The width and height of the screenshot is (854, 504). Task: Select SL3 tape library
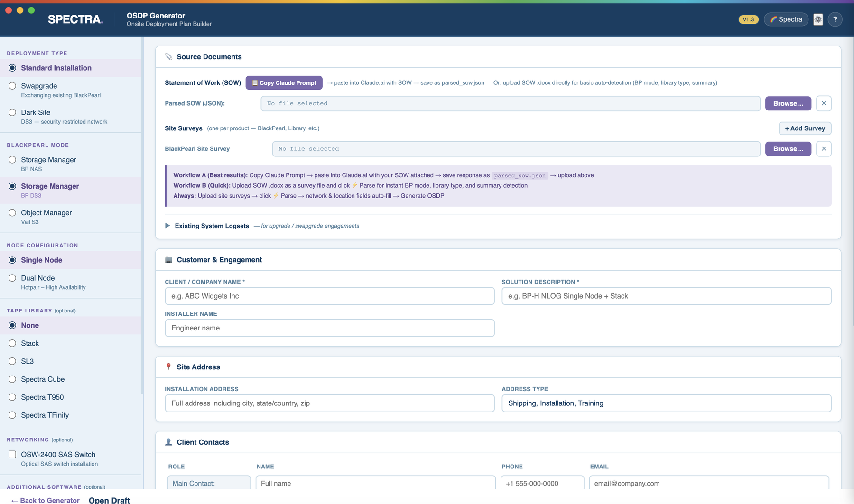pos(12,361)
